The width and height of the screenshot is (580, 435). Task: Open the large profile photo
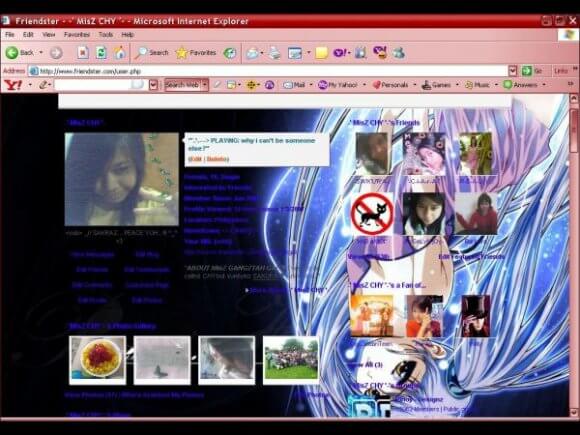122,179
